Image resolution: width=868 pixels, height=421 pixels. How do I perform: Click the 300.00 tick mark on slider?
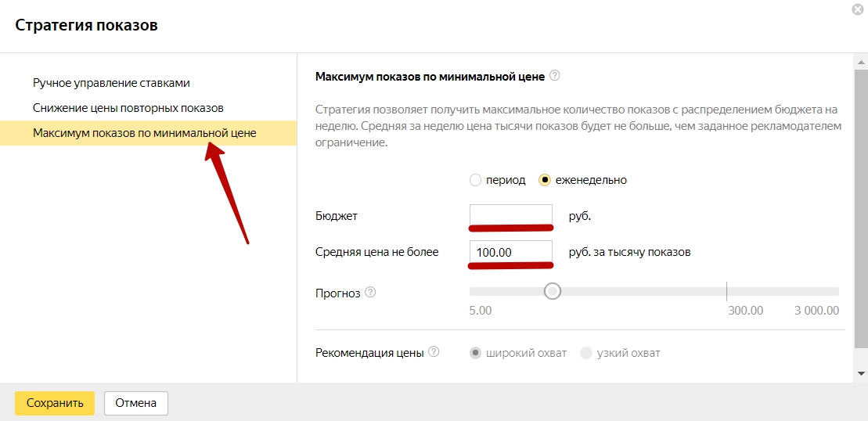(726, 292)
